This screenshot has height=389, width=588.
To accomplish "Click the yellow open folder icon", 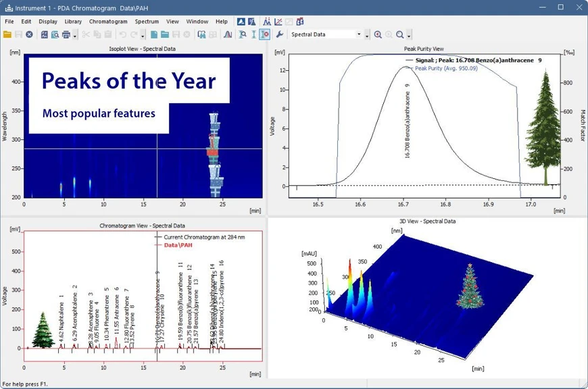I will (x=7, y=34).
